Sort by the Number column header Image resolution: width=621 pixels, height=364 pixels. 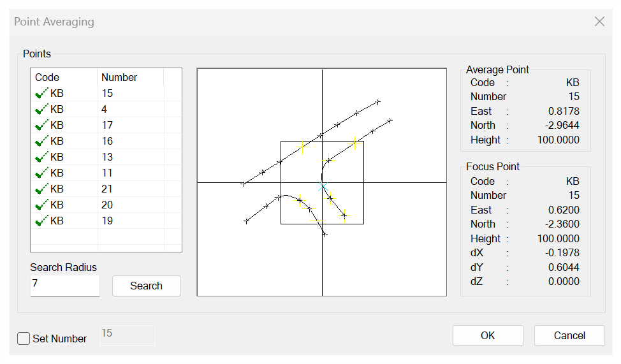(130, 77)
